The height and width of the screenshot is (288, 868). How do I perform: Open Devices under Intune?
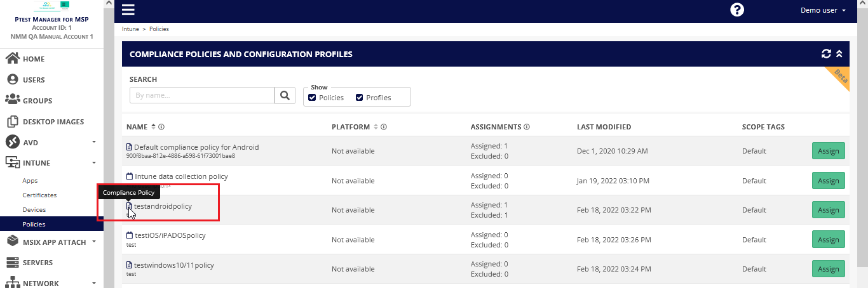pos(34,210)
